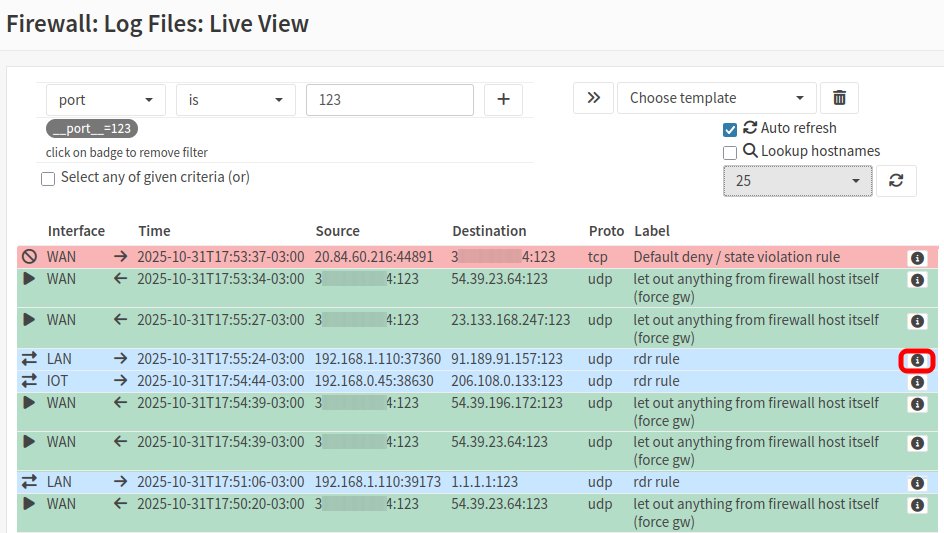Disable the Auto refresh checkbox
944x533 pixels.
[x=730, y=129]
